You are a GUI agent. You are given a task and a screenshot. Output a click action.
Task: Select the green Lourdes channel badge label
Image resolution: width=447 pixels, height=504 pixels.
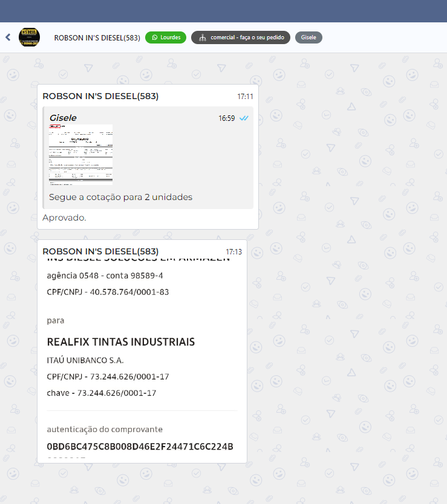coord(170,37)
